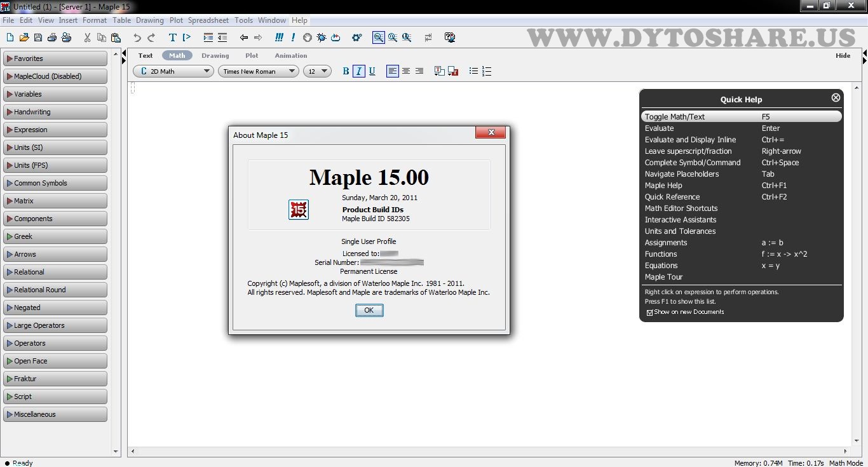Switch to the Plot tab

(x=252, y=55)
